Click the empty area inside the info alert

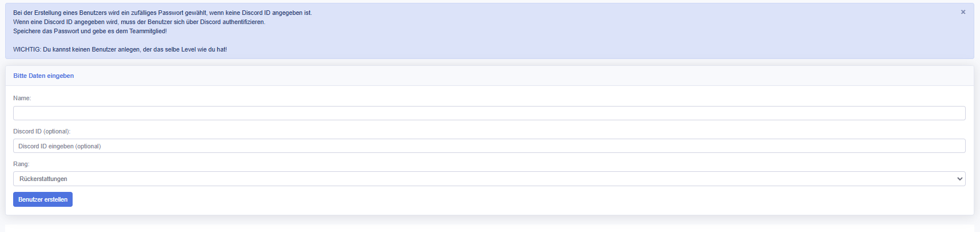pos(572,34)
